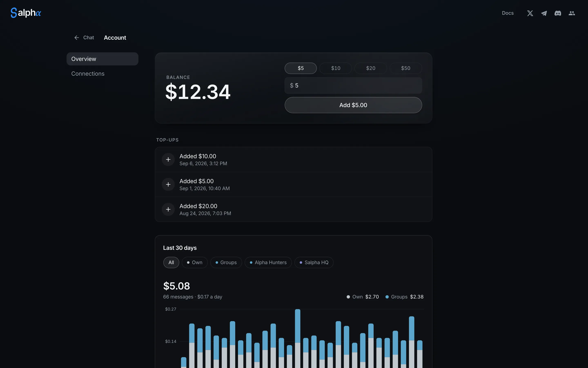This screenshot has width=588, height=368.
Task: Click plus icon for Added $10.00
Action: 168,159
